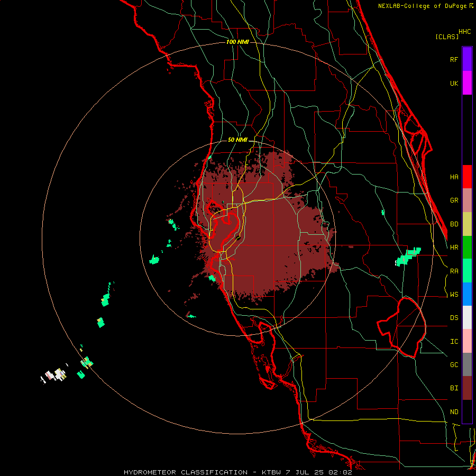Click the UK legend label
This screenshot has height=476, width=476.
click(x=454, y=83)
